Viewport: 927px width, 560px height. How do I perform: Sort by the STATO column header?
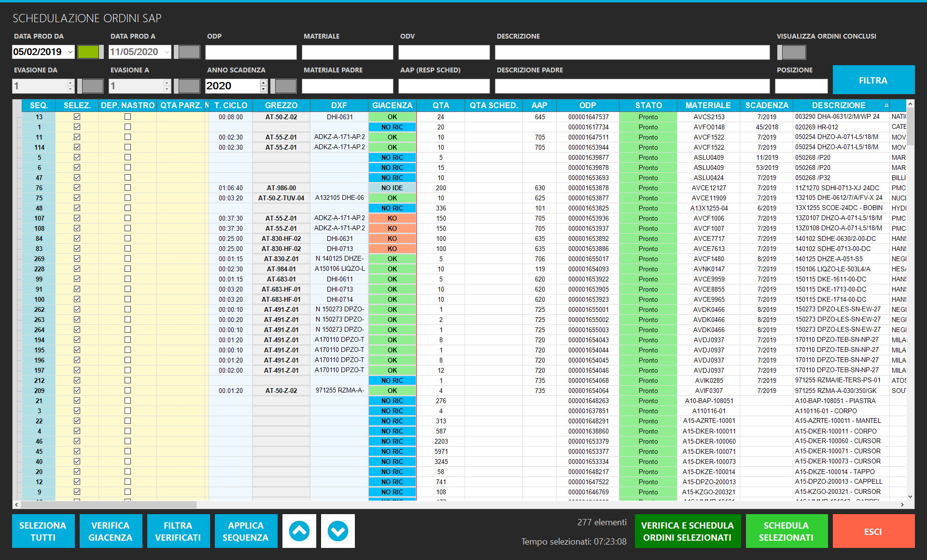tap(648, 105)
